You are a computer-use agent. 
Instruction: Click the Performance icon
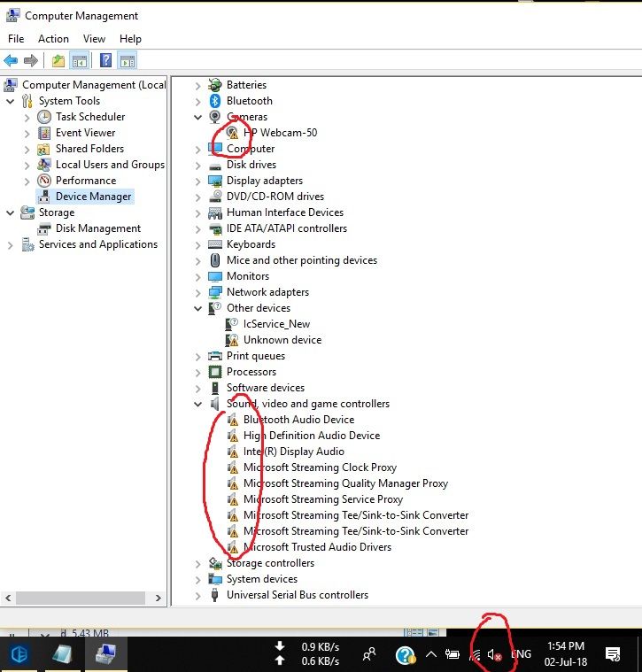[44, 181]
